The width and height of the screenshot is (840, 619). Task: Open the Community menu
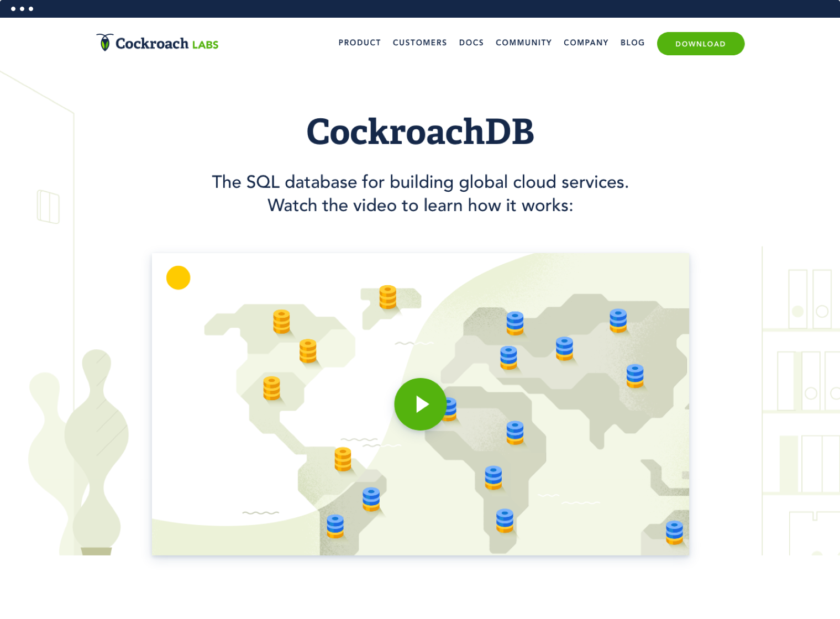tap(524, 43)
